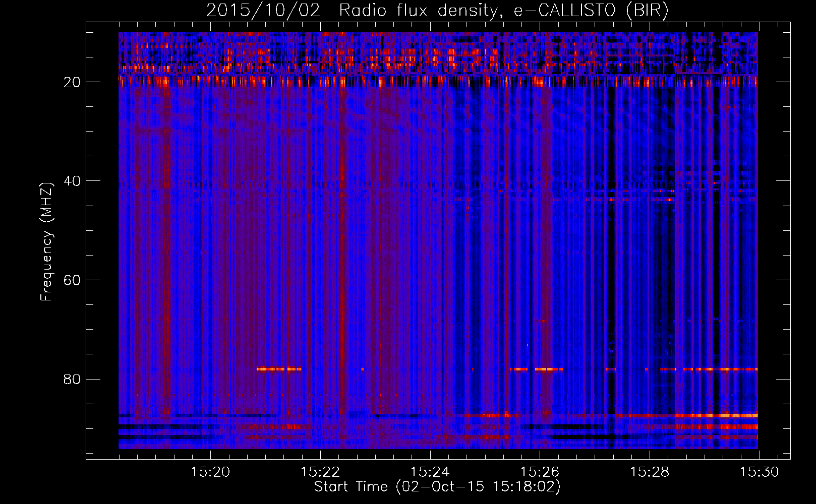Viewport: 816px width, 504px height.
Task: Click the 15:30 time tick label
Action: 760,472
